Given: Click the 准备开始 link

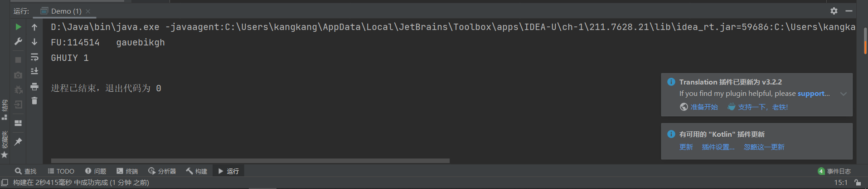Looking at the screenshot, I should pyautogui.click(x=704, y=107).
